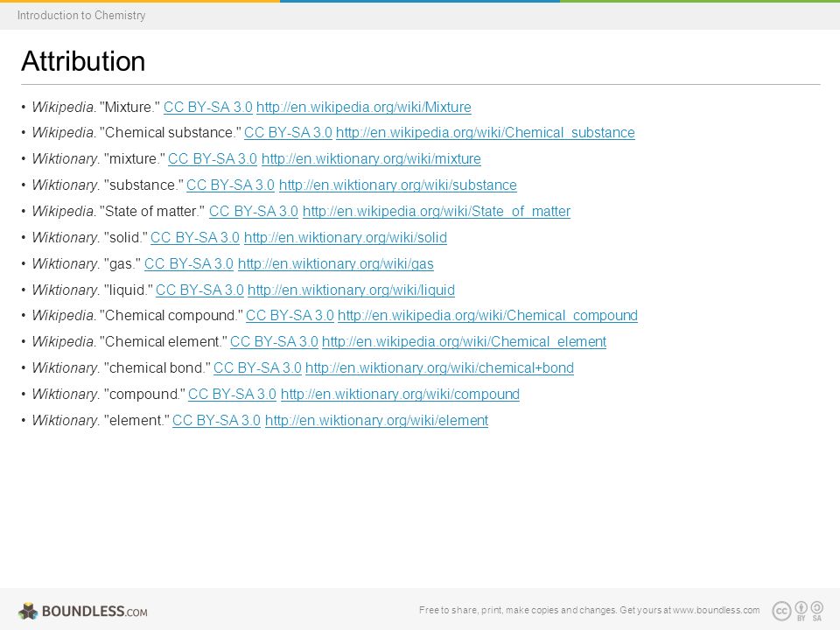Open the wiktionary.org/wiki/mixture link

(371, 158)
